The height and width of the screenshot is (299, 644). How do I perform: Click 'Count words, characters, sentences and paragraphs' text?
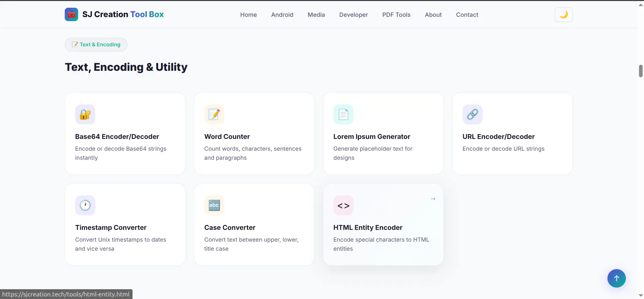tap(253, 153)
